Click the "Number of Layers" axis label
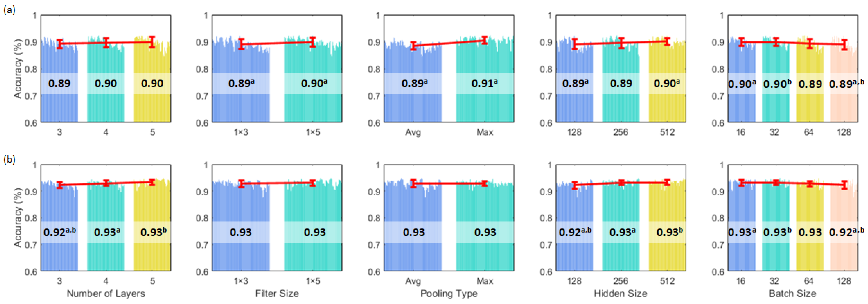The width and height of the screenshot is (868, 304). (106, 294)
